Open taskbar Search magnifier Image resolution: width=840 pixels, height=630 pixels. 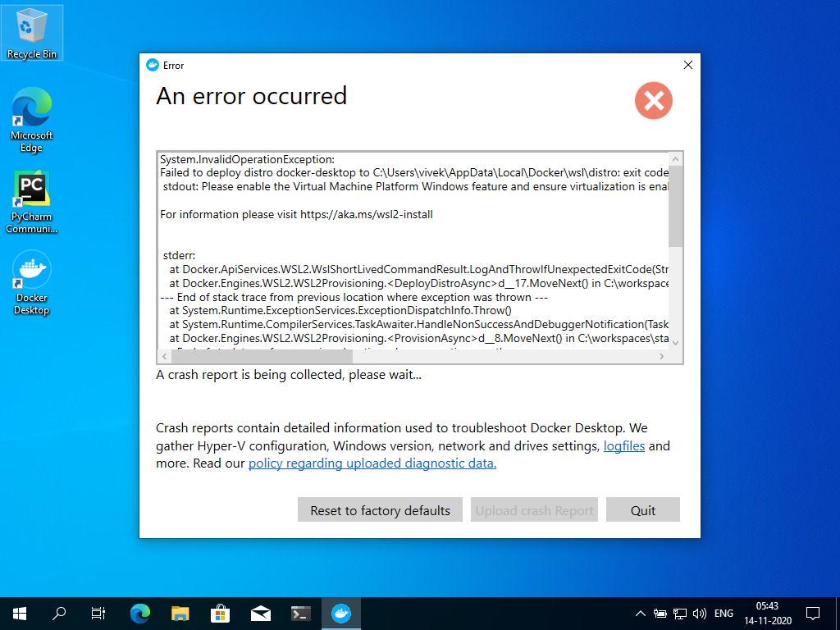[59, 614]
